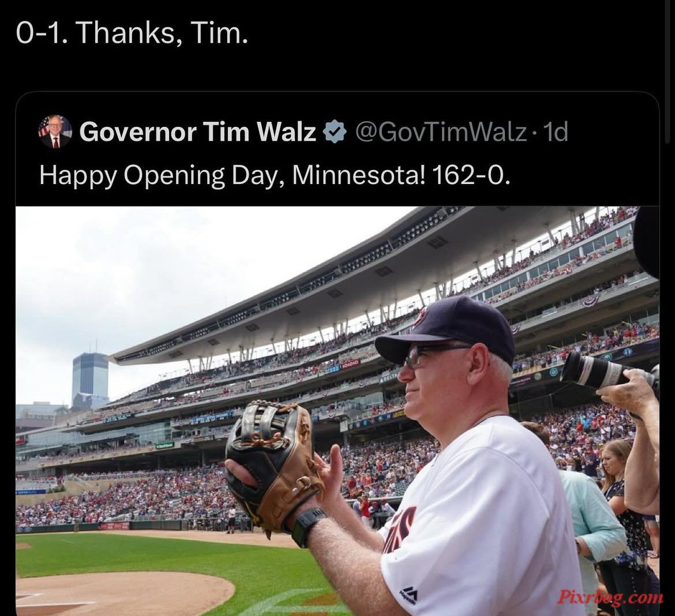Visit the @GovTimWalz handle
This screenshot has width=675, height=616.
pos(441,132)
